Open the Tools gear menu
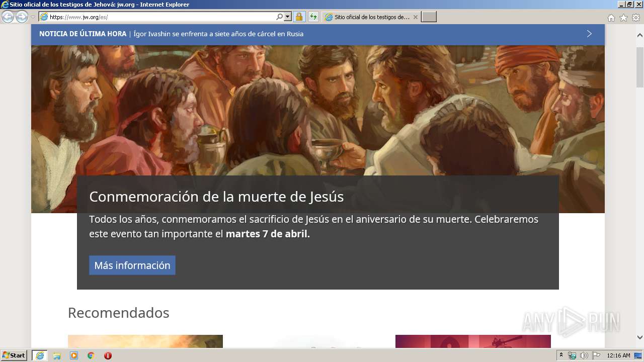Screen dimensions: 644x362 pos(636,18)
